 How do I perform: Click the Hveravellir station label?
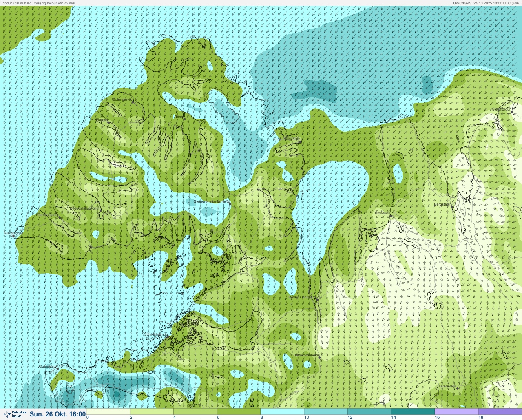pos(447,386)
